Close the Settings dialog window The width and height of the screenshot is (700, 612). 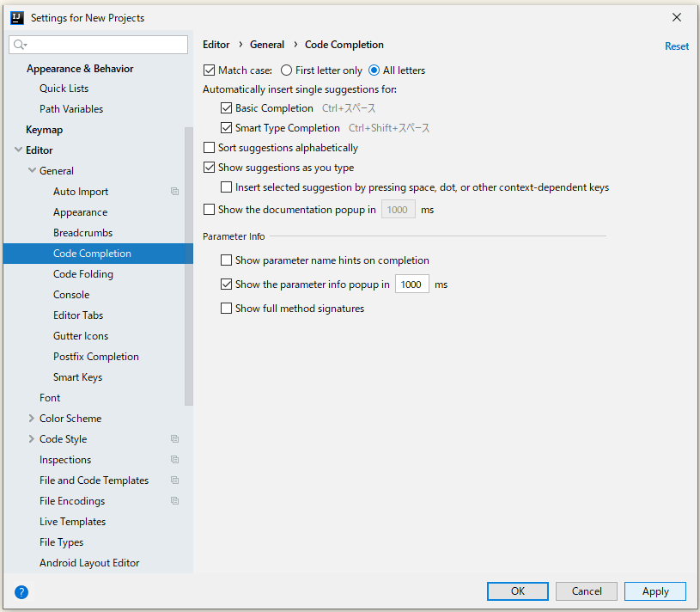pyautogui.click(x=677, y=17)
